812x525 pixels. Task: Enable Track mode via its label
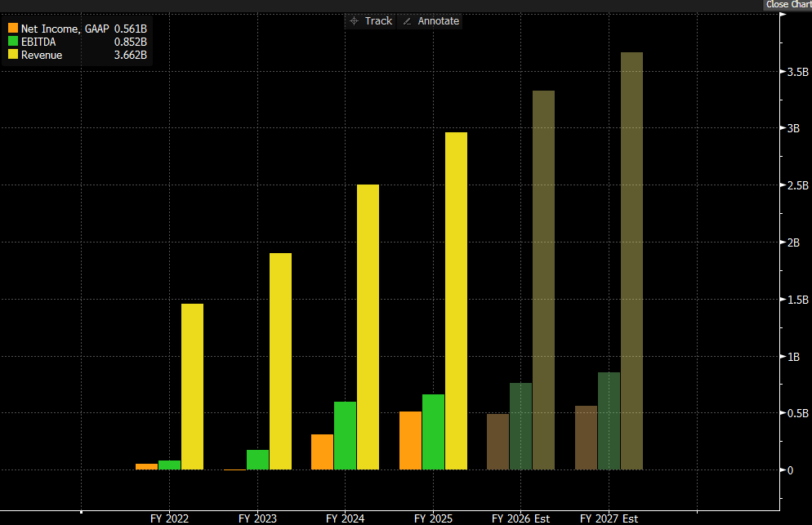[378, 21]
